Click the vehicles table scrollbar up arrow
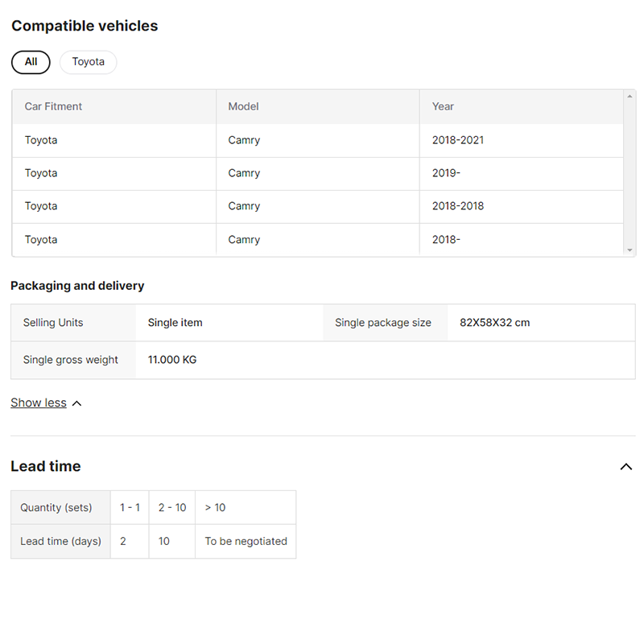 pyautogui.click(x=630, y=97)
